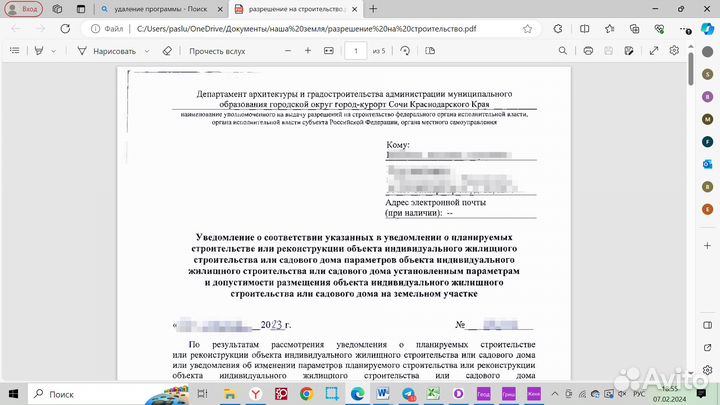Open Collections panel
Screen dimensions: 720x405
click(x=635, y=29)
